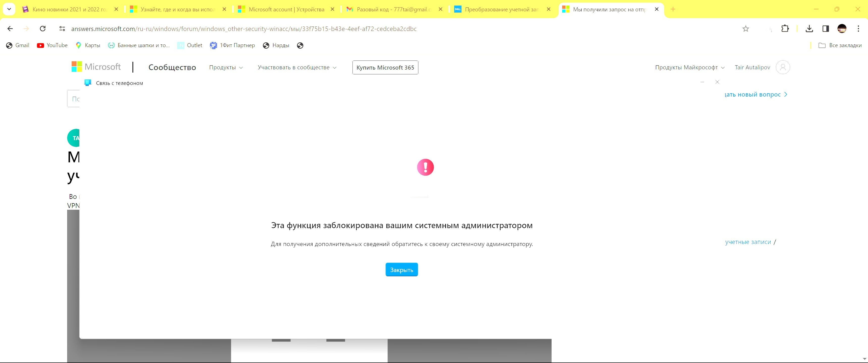
Task: Switch to the Преобразование учетной зап tab
Action: tap(502, 9)
